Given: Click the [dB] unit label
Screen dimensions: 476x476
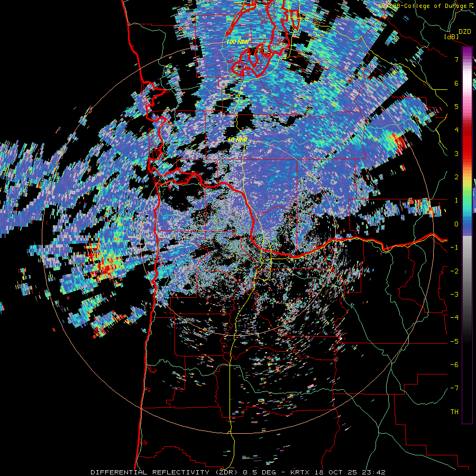Looking at the screenshot, I should tap(452, 36).
